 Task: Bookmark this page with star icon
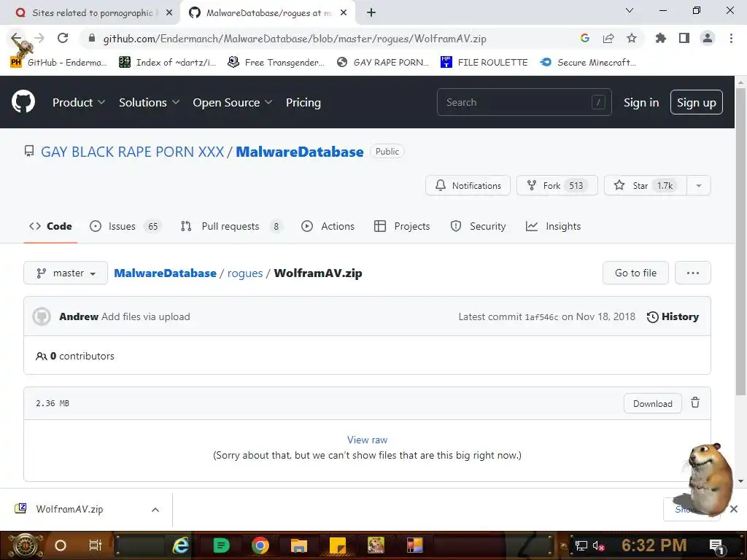pos(632,38)
